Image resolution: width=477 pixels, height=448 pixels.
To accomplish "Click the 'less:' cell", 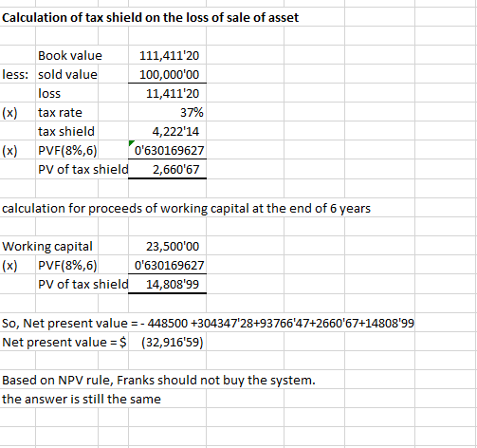I will [15, 75].
